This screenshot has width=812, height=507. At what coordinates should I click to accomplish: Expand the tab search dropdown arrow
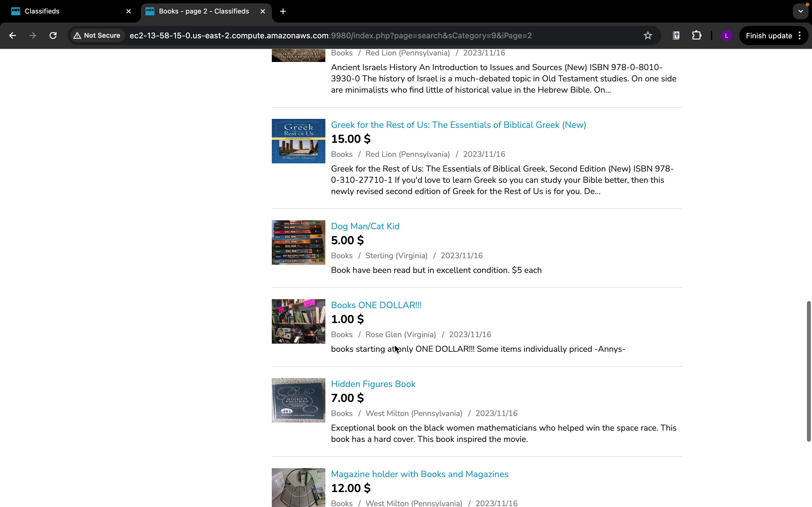[x=801, y=11]
